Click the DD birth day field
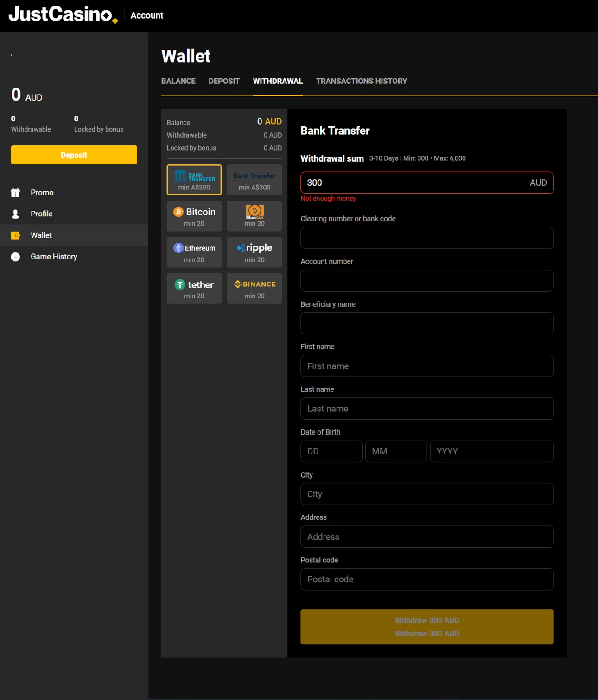 331,451
